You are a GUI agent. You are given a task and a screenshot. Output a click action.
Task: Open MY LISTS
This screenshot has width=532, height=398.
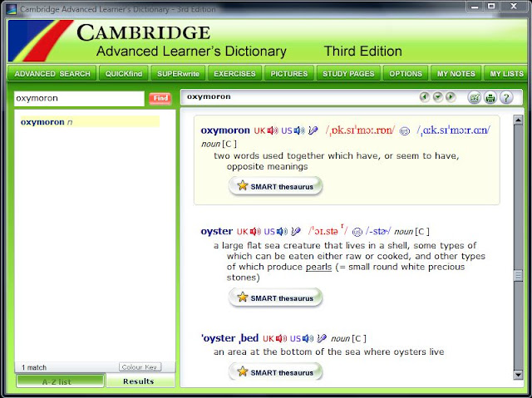(506, 74)
